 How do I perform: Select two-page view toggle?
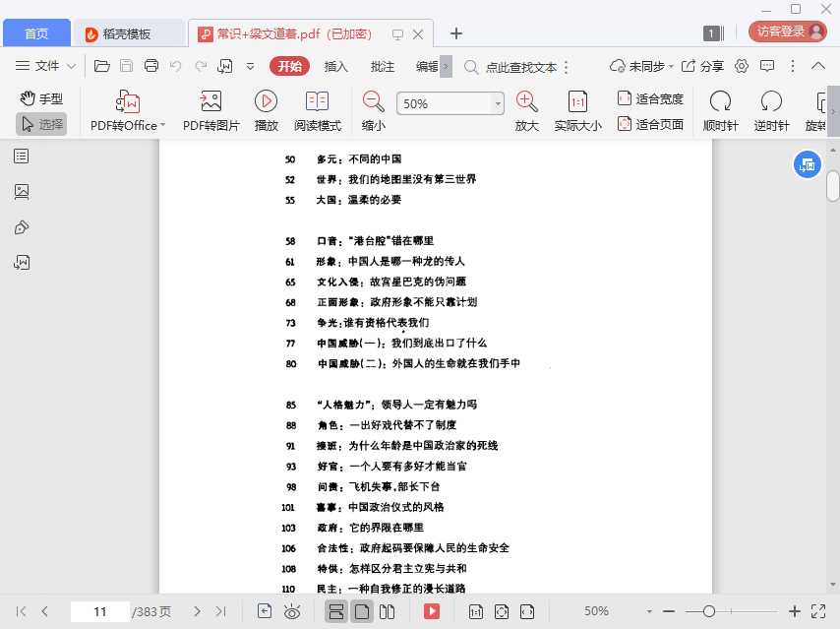click(387, 611)
